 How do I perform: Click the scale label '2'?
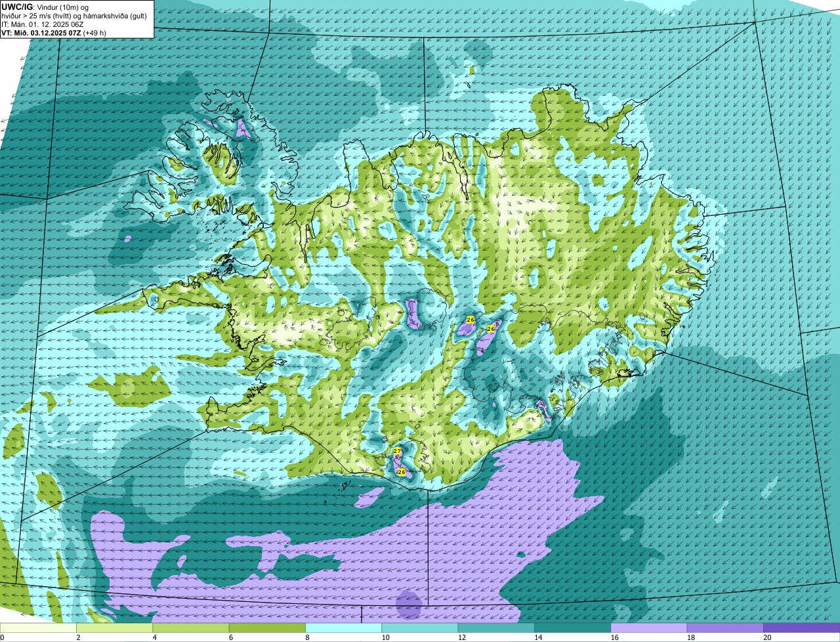coord(78,637)
